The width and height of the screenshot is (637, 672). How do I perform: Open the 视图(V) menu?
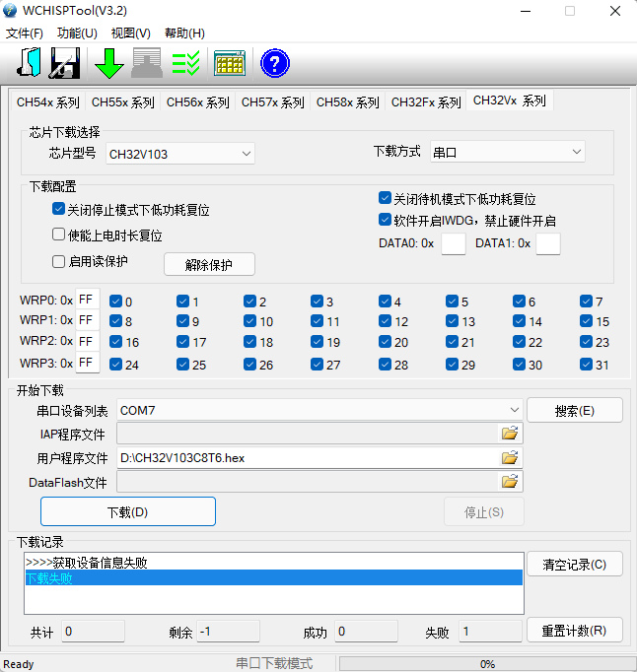(131, 33)
